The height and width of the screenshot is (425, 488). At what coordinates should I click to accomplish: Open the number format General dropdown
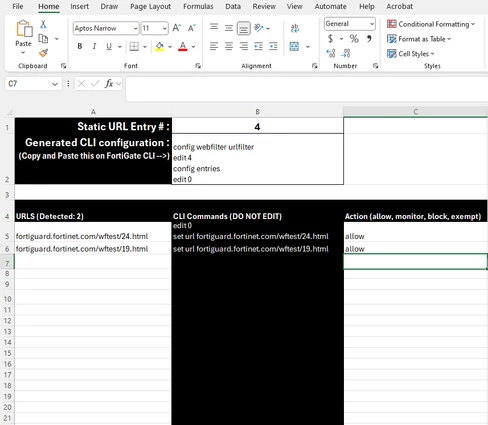[372, 24]
